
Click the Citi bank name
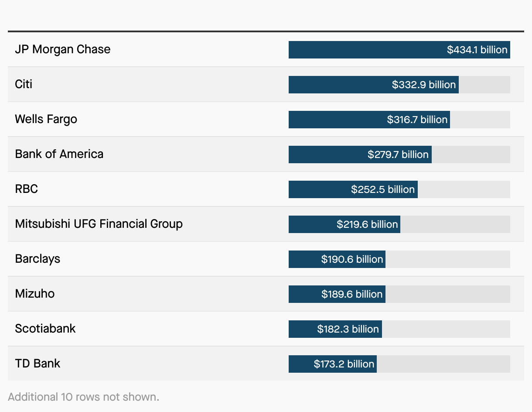click(24, 84)
